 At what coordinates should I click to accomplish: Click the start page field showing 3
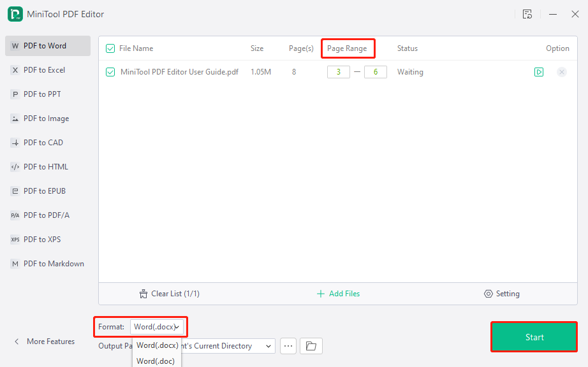click(x=338, y=72)
